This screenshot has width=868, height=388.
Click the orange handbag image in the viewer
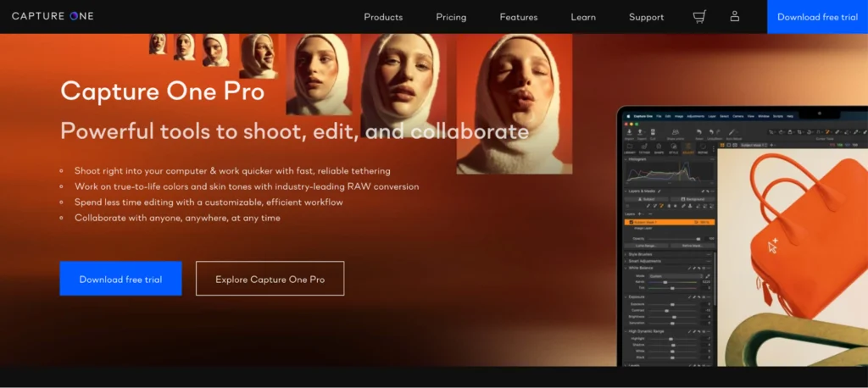pyautogui.click(x=805, y=238)
